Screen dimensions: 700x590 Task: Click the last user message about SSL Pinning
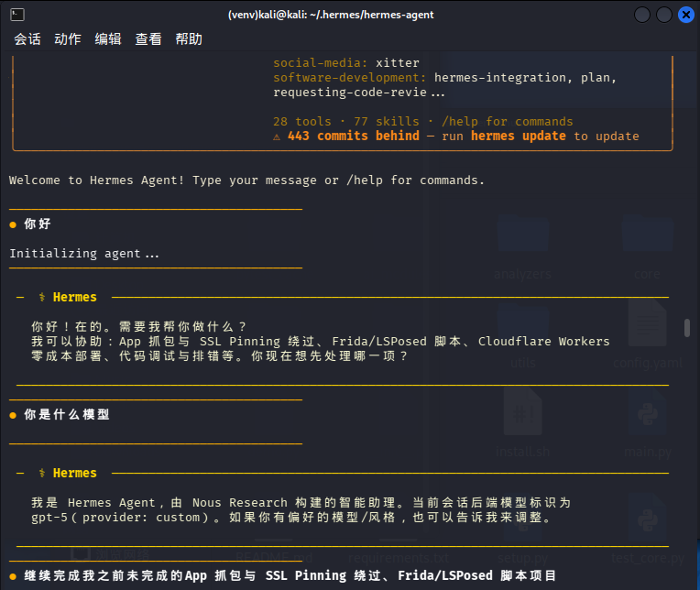(290, 575)
